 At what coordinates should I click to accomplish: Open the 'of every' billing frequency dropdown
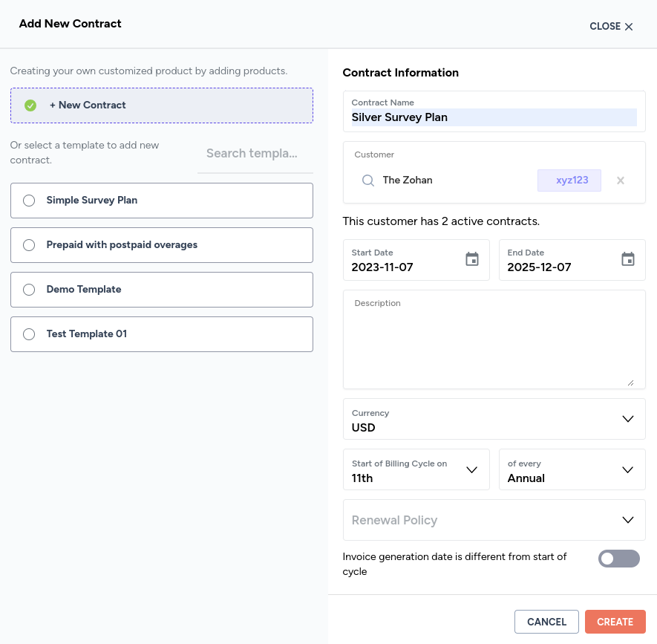click(627, 469)
